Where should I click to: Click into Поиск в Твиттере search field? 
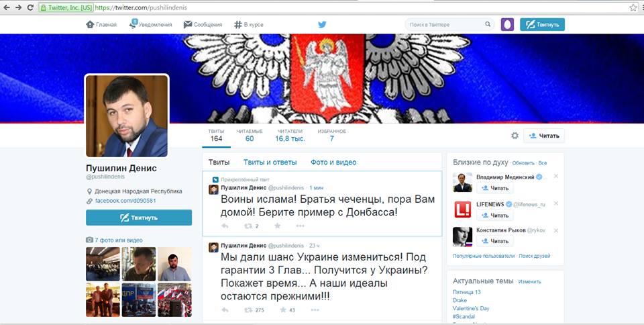[446, 25]
